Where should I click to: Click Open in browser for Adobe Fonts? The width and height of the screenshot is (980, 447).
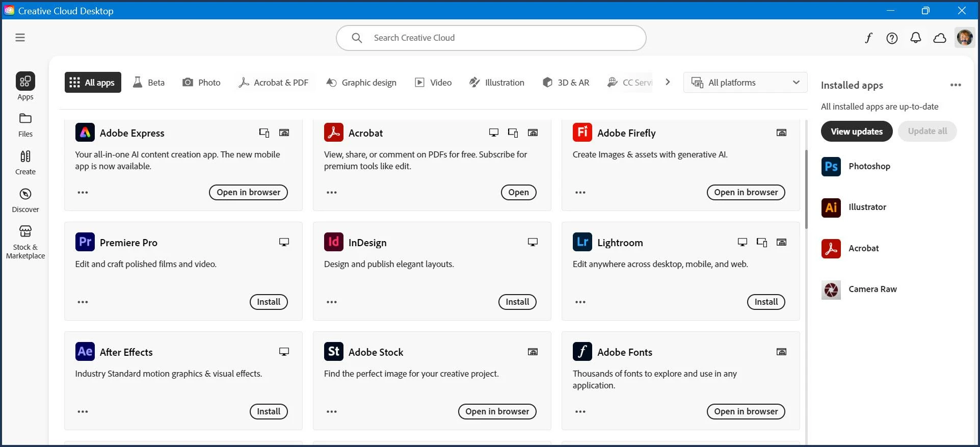[746, 412]
